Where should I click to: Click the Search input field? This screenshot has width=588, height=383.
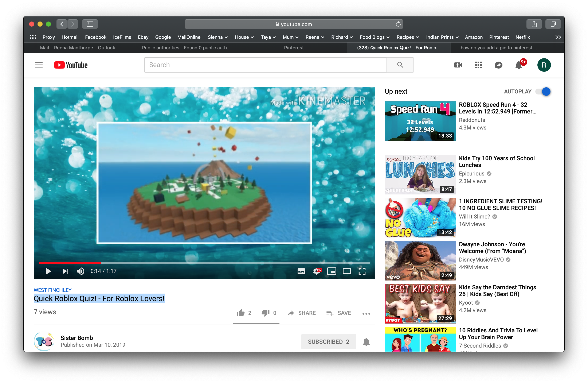click(265, 65)
